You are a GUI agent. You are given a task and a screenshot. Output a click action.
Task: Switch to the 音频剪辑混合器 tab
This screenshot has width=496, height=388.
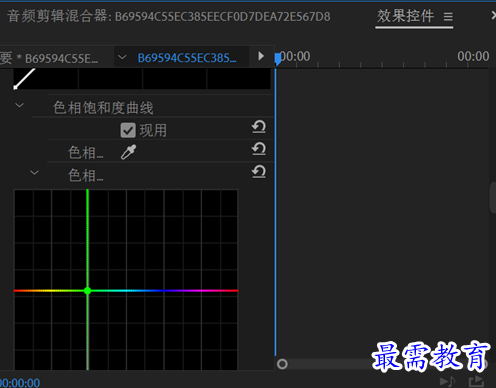(169, 16)
